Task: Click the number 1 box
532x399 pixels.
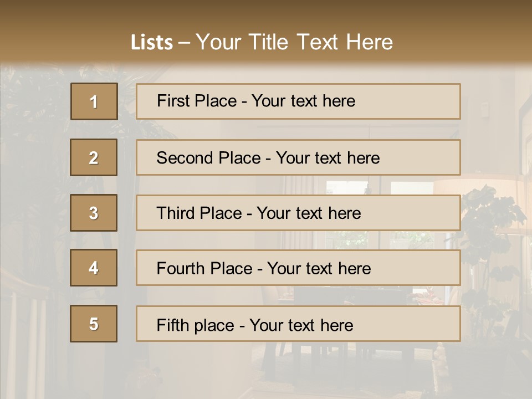Action: click(94, 101)
